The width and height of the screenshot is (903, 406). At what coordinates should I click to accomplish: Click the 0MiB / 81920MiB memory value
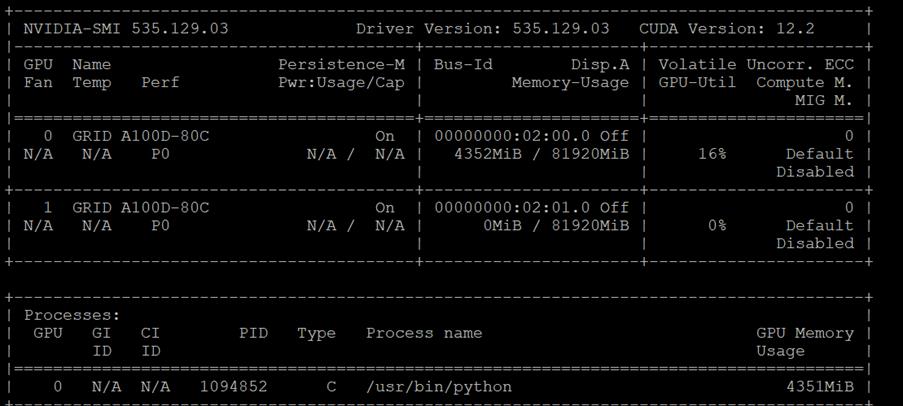(556, 225)
